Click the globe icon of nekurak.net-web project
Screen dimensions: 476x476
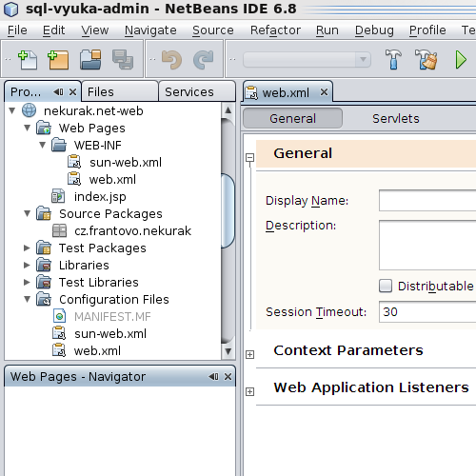pos(29,110)
